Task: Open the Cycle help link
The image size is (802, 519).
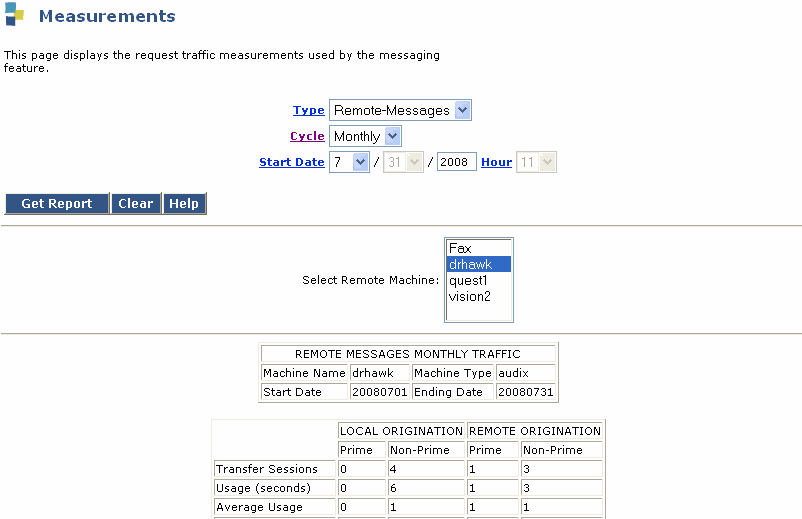Action: coord(307,136)
